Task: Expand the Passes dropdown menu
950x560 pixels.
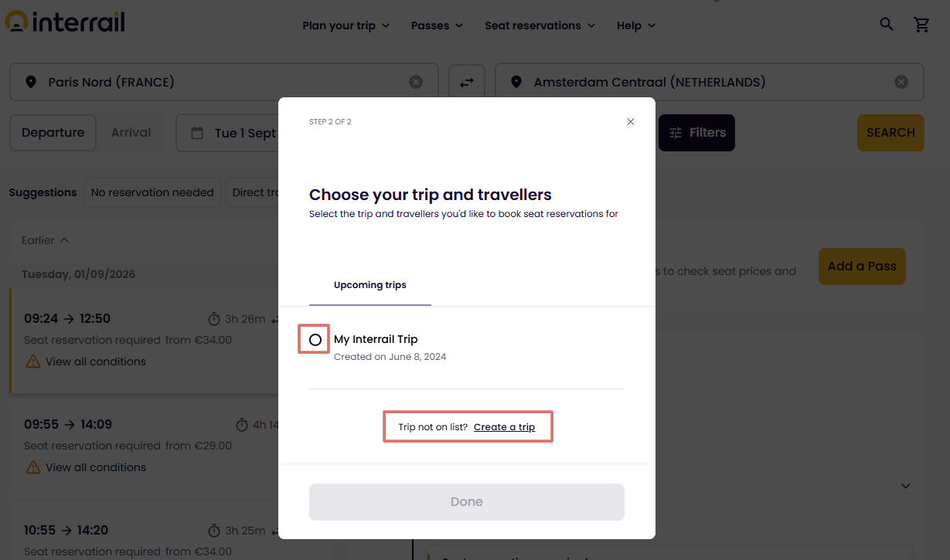Action: [x=438, y=25]
